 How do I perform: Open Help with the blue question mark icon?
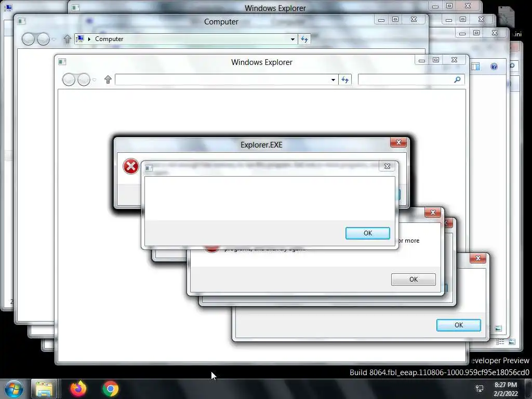click(495, 66)
